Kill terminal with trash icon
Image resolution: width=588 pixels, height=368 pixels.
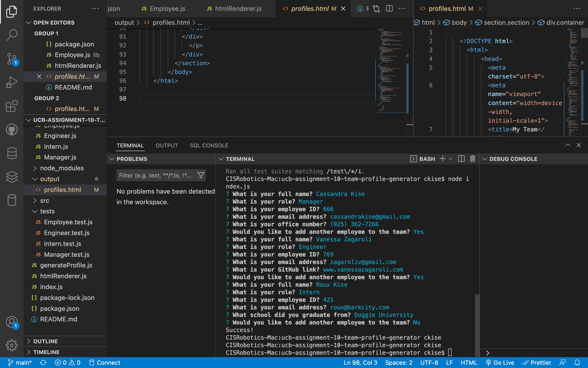472,159
